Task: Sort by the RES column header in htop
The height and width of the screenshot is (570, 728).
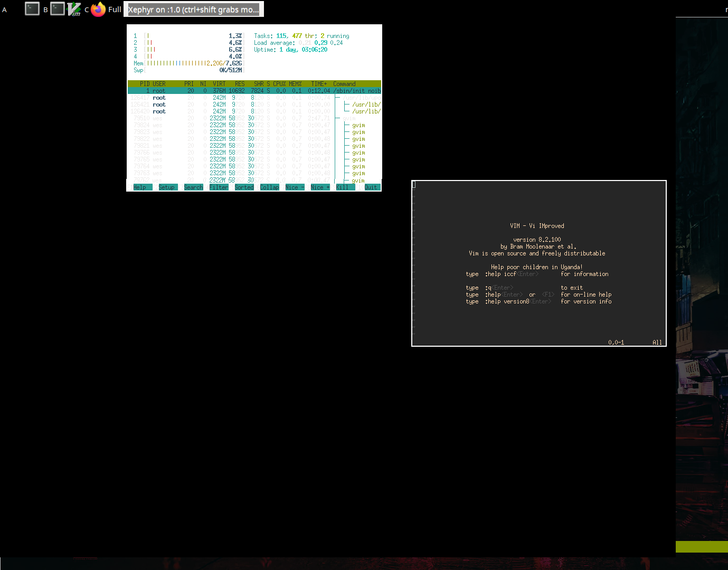Action: pos(240,84)
